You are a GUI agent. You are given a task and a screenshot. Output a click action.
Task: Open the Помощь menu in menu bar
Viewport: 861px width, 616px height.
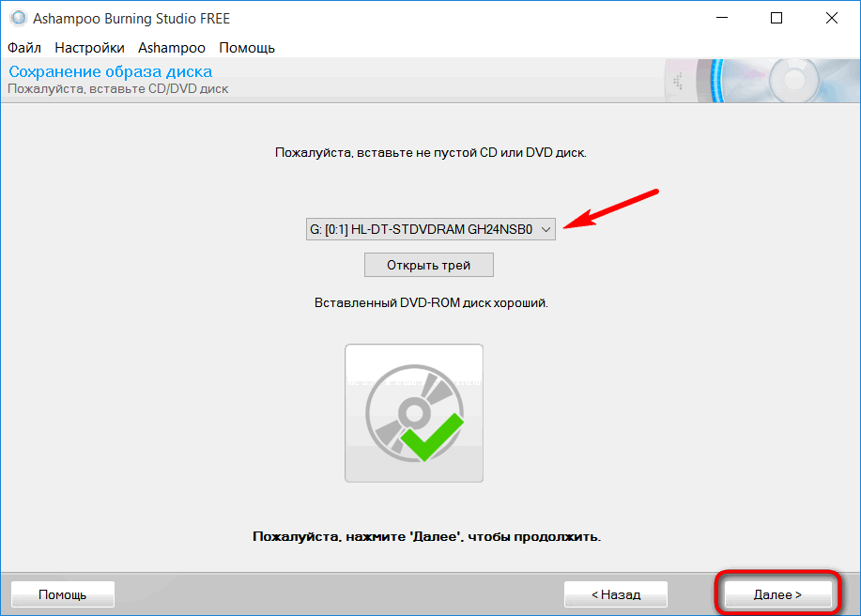247,48
